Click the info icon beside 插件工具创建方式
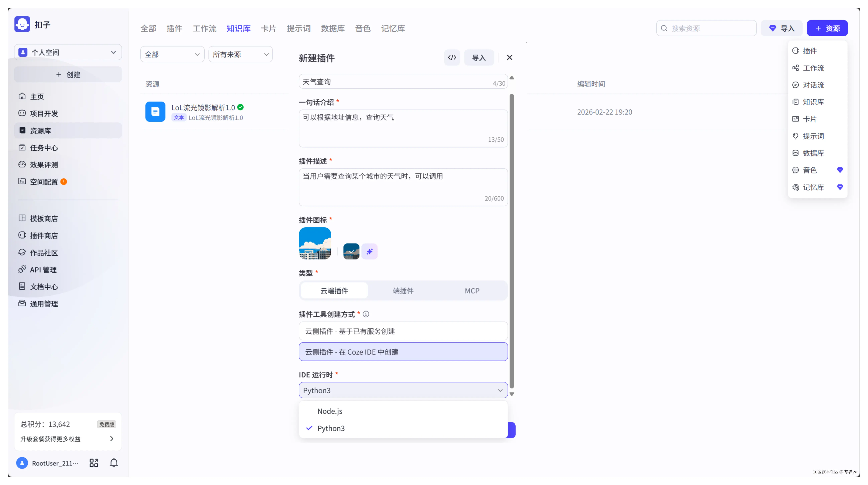 click(366, 314)
